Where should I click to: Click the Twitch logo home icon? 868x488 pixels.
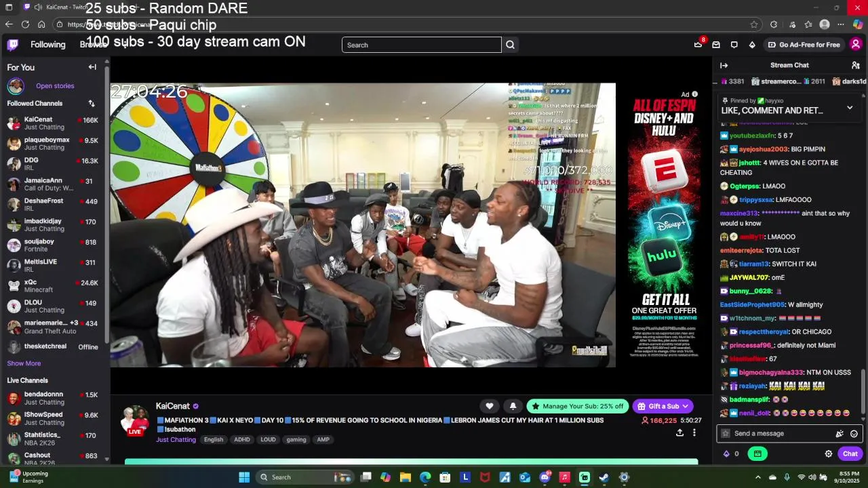click(x=13, y=45)
